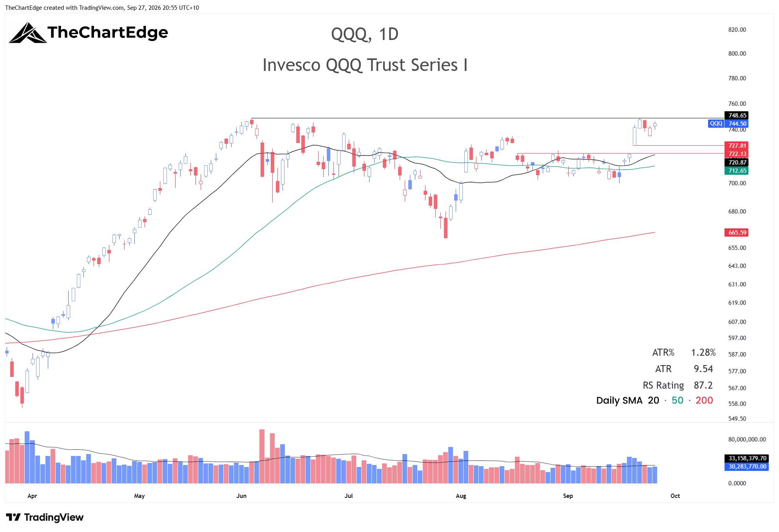Click the SMA 20 legend number

(x=653, y=400)
